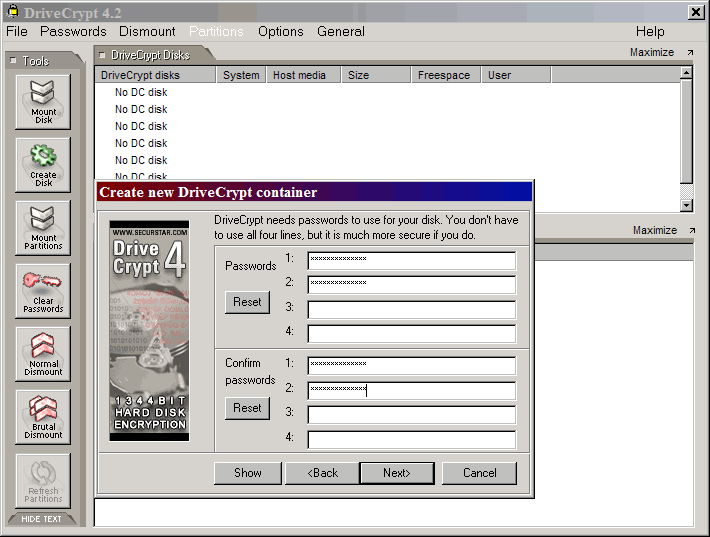Click the Host media column header

click(x=304, y=75)
